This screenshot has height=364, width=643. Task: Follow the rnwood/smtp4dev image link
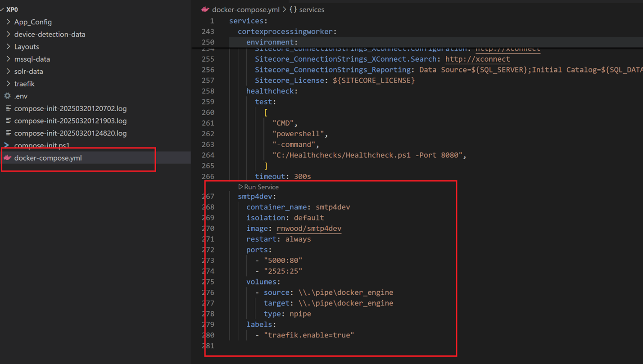pos(309,229)
